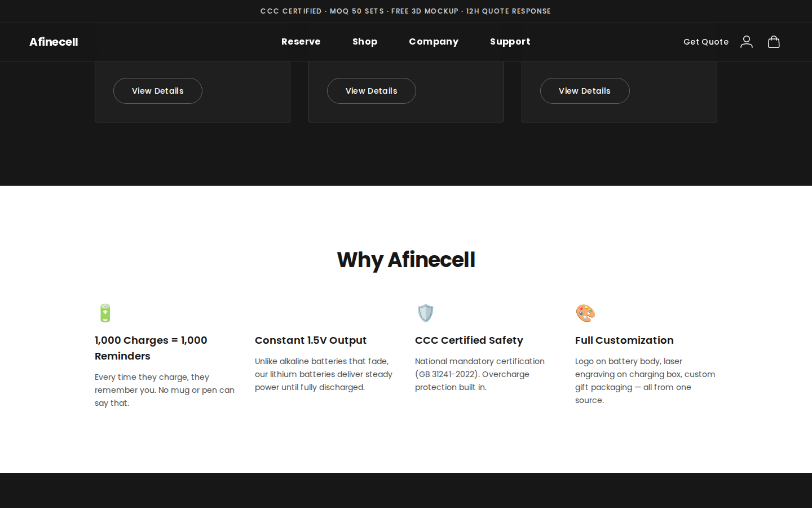The image size is (812, 508).
Task: Open the shopping bag cart icon
Action: [774, 42]
